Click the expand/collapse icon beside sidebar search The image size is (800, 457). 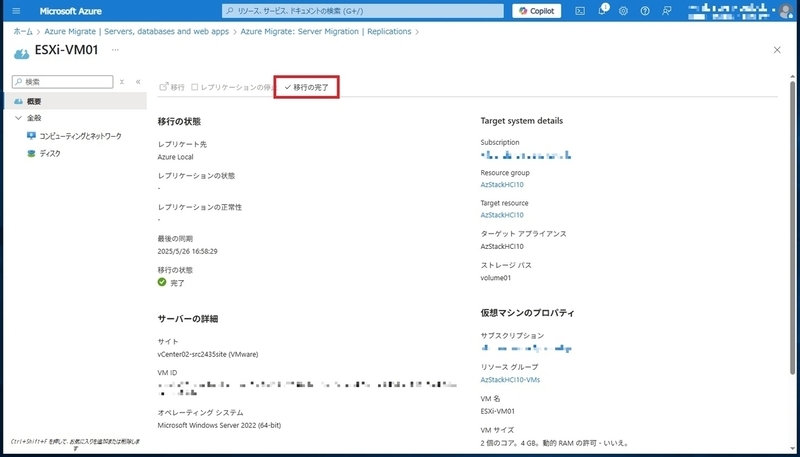[x=122, y=82]
